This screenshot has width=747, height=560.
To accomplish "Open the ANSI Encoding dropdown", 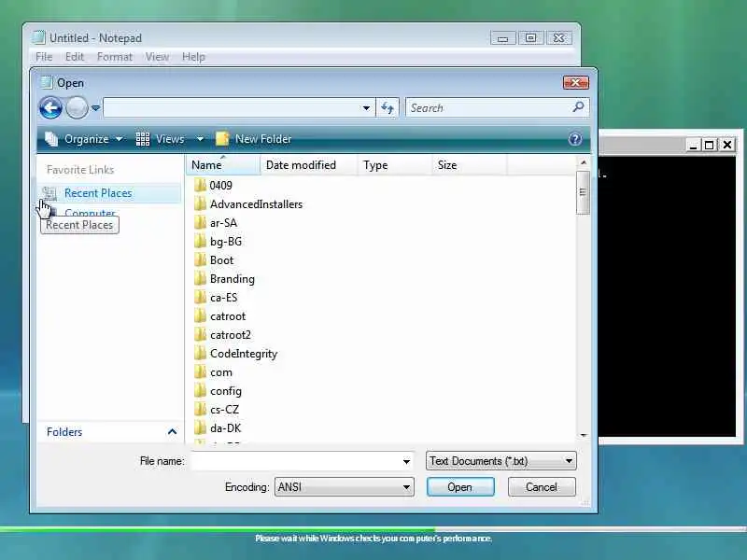I will pos(344,487).
